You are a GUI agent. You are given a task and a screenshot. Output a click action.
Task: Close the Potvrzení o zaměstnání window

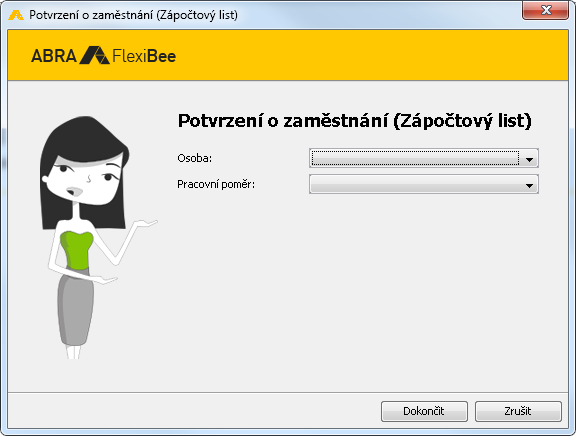tap(546, 10)
